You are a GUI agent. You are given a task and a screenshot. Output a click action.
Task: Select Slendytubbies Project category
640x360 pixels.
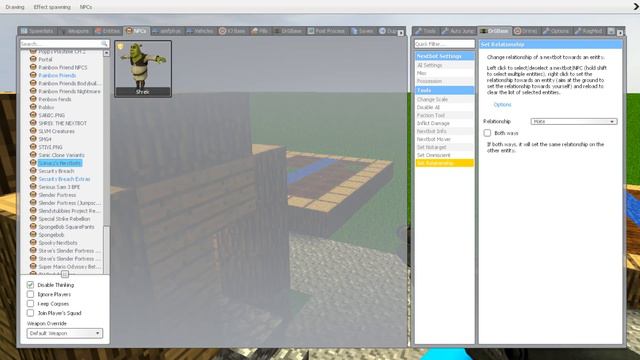[x=69, y=211]
